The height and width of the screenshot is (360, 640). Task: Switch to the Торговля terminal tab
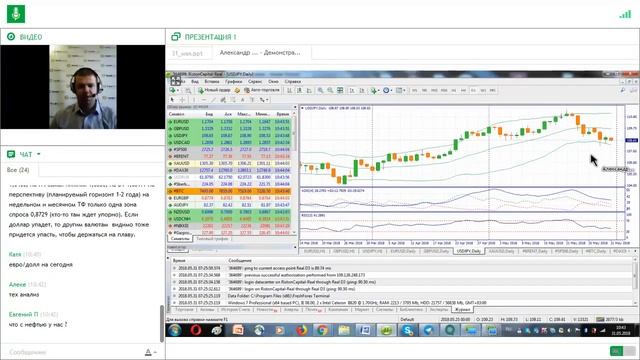pos(184,310)
